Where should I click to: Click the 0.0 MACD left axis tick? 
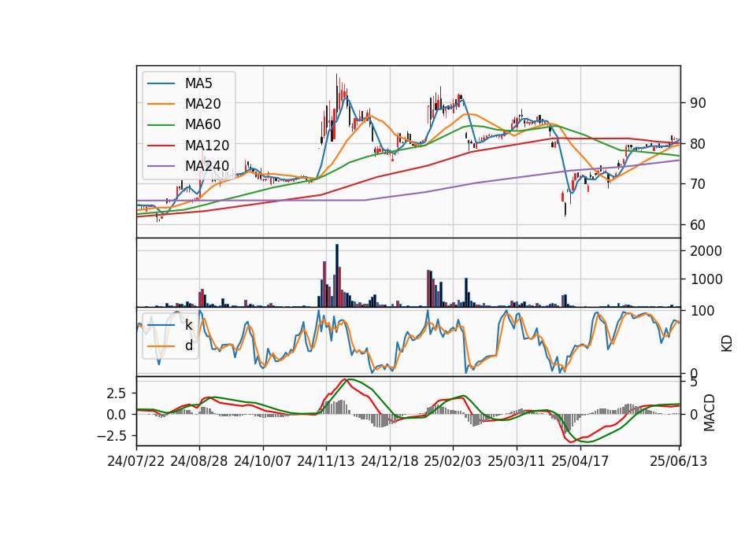(116, 415)
